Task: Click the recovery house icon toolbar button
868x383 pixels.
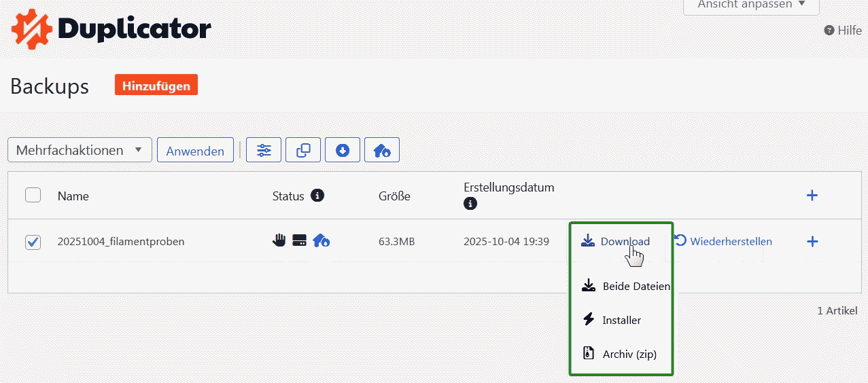Action: pyautogui.click(x=382, y=150)
